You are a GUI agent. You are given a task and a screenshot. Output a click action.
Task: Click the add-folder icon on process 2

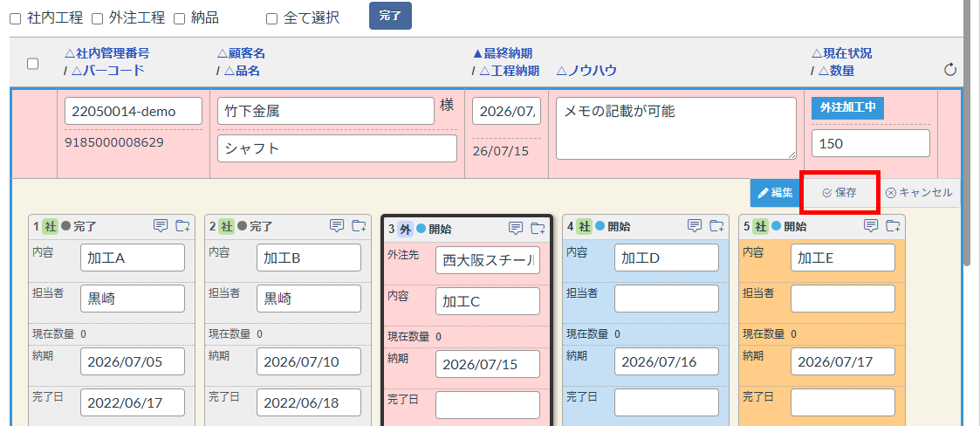click(359, 225)
